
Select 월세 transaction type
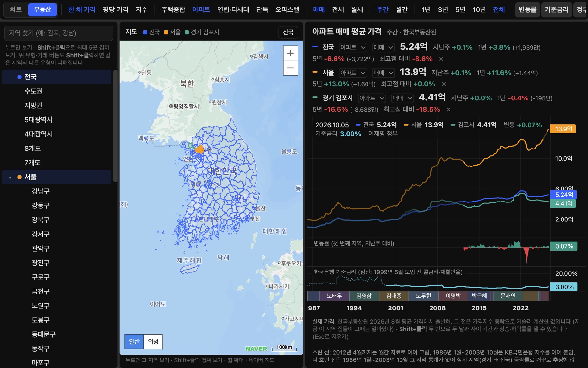coord(357,9)
